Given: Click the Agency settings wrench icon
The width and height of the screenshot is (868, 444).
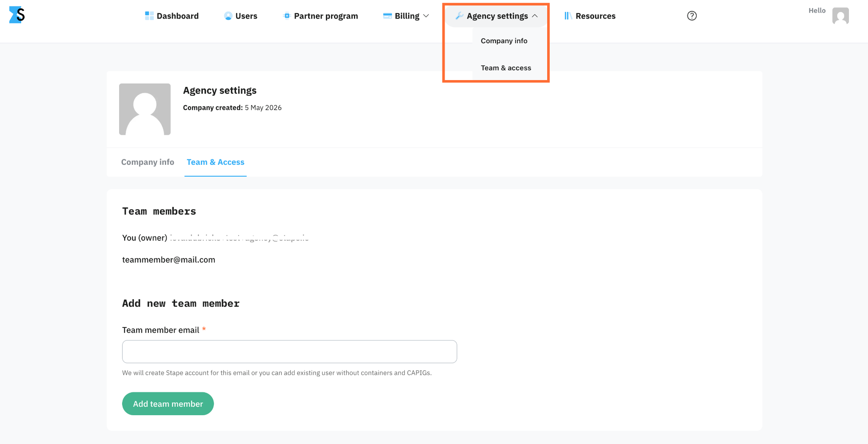Looking at the screenshot, I should point(459,16).
